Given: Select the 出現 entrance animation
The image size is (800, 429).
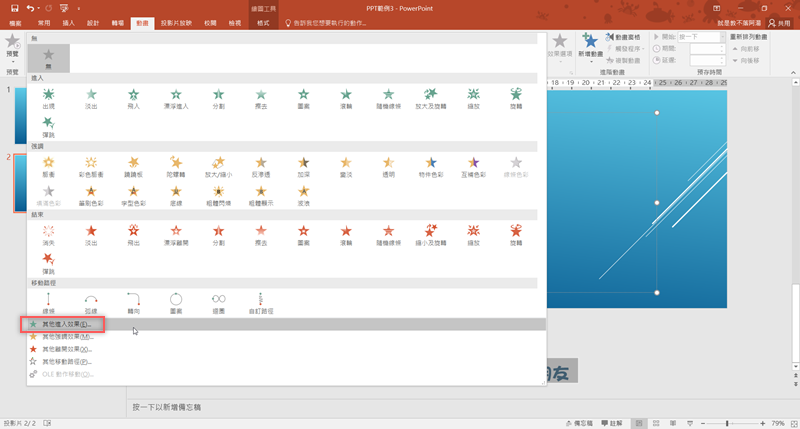Looking at the screenshot, I should 48,98.
